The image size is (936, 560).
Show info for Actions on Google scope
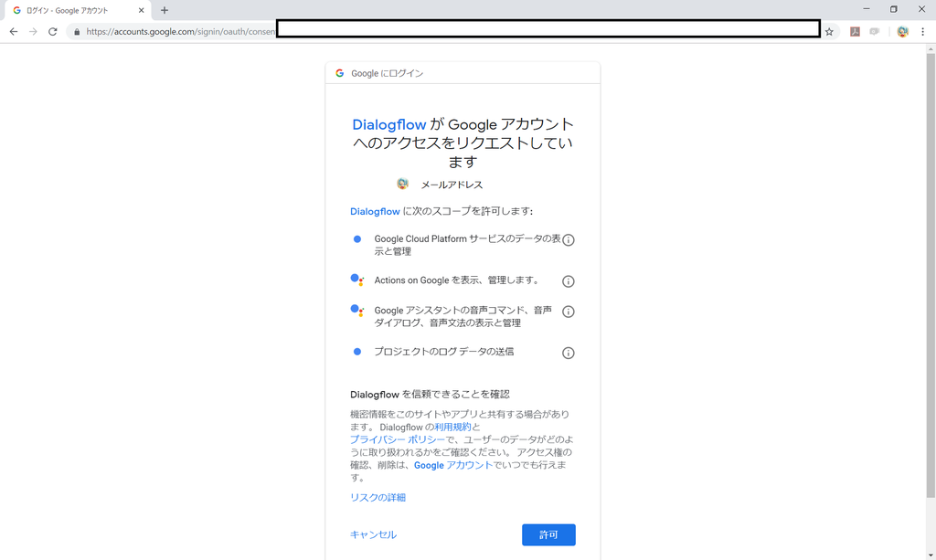569,281
